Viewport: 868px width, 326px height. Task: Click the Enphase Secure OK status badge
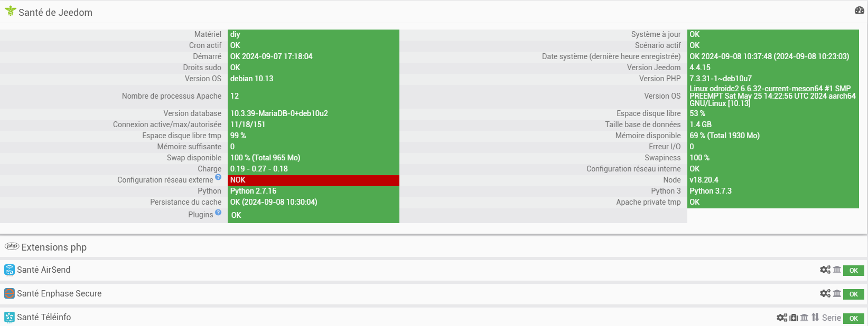(x=854, y=294)
